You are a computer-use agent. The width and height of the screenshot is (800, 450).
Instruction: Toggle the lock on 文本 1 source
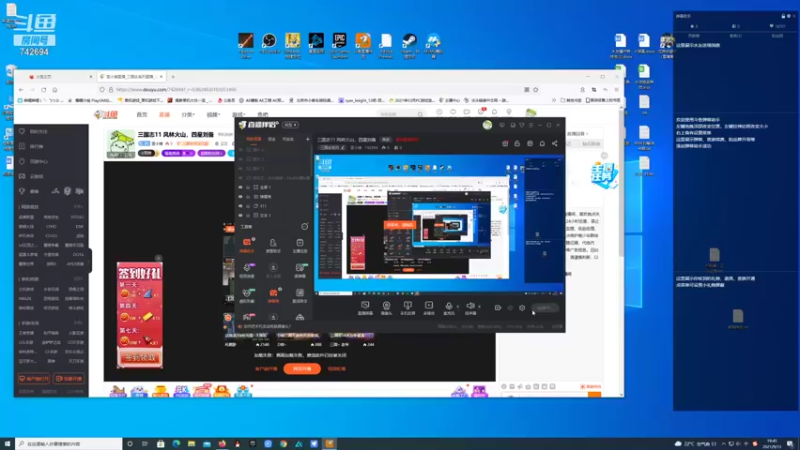pyautogui.click(x=248, y=215)
